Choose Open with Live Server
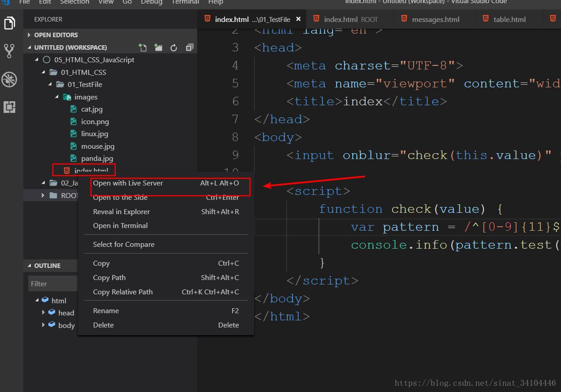Screen dimensions: 561x392 coord(128,183)
